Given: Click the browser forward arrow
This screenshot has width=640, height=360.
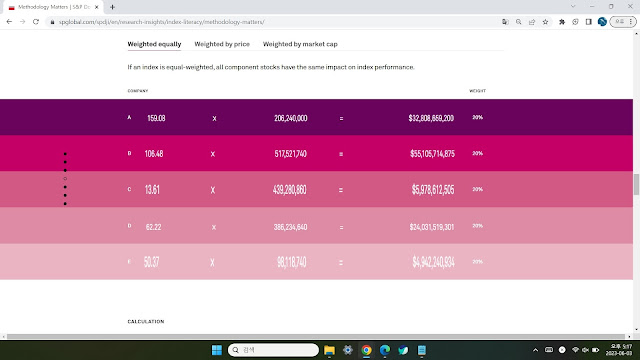Looking at the screenshot, I should (22, 22).
